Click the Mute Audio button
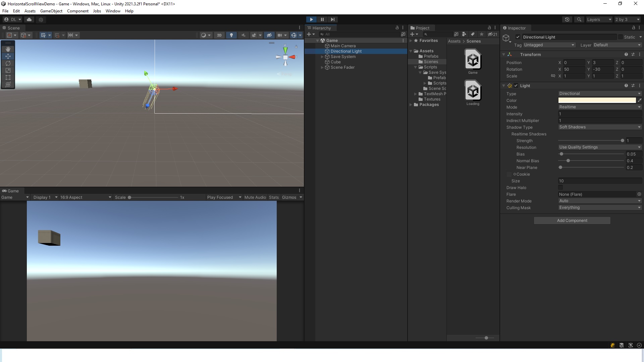Screen dimensions: 644x362 click(x=255, y=197)
